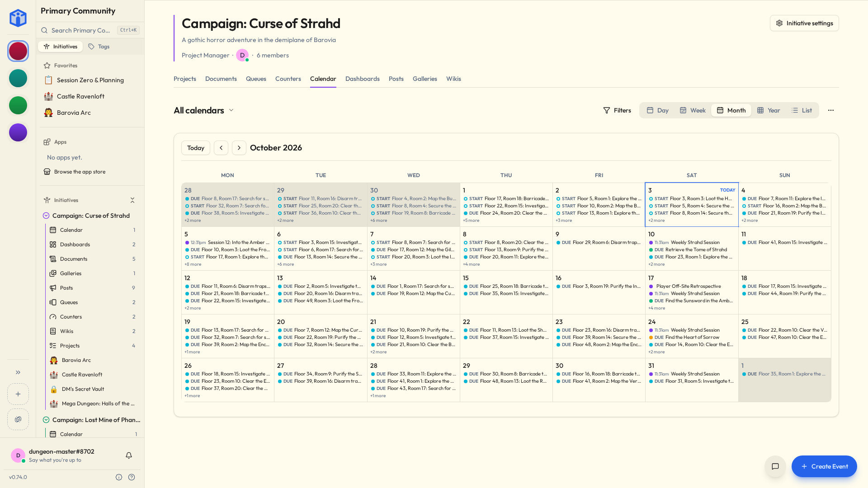Expand sidebar with double-chevron icon
868x488 pixels.
coord(18,372)
